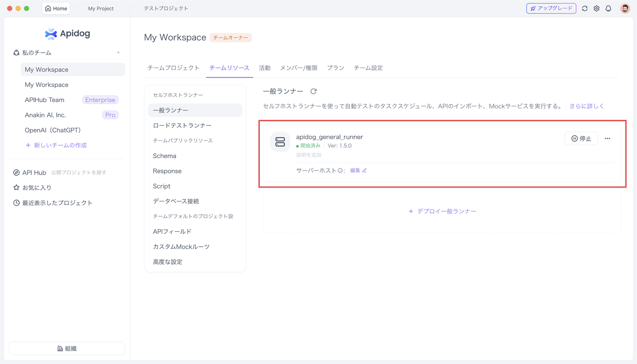This screenshot has height=364, width=637.
Task: Click the アップグレード button
Action: tap(551, 8)
